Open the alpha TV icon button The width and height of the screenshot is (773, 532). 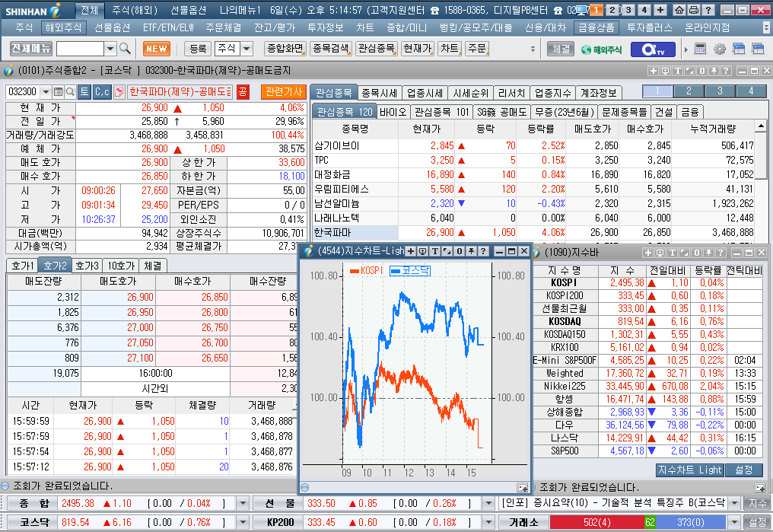(654, 49)
